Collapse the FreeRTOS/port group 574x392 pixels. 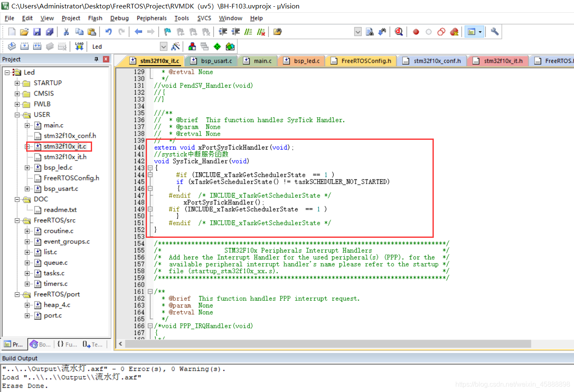point(17,294)
